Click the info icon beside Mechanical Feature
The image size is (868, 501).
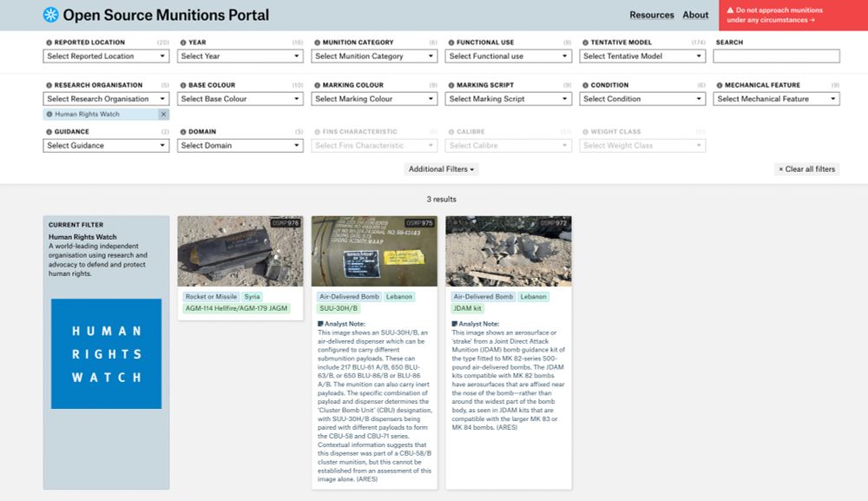pyautogui.click(x=719, y=85)
